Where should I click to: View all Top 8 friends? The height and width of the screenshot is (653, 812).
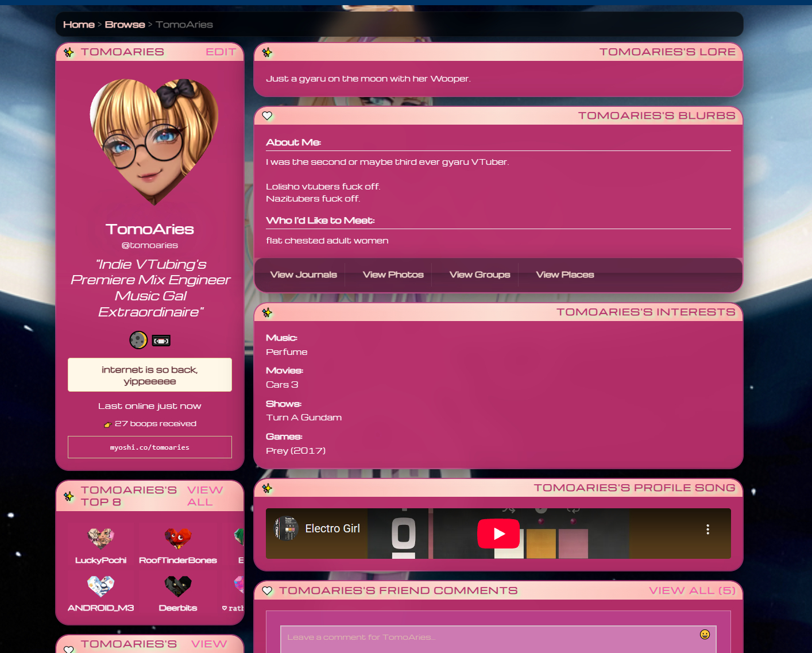point(204,496)
